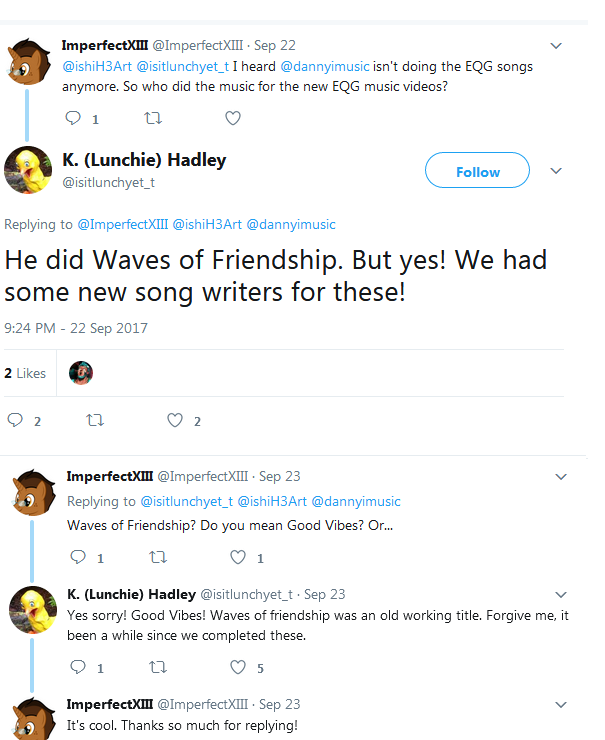Like the 'Do you mean Good Vibes?' reply
Image resolution: width=605 pixels, height=740 pixels.
[238, 557]
